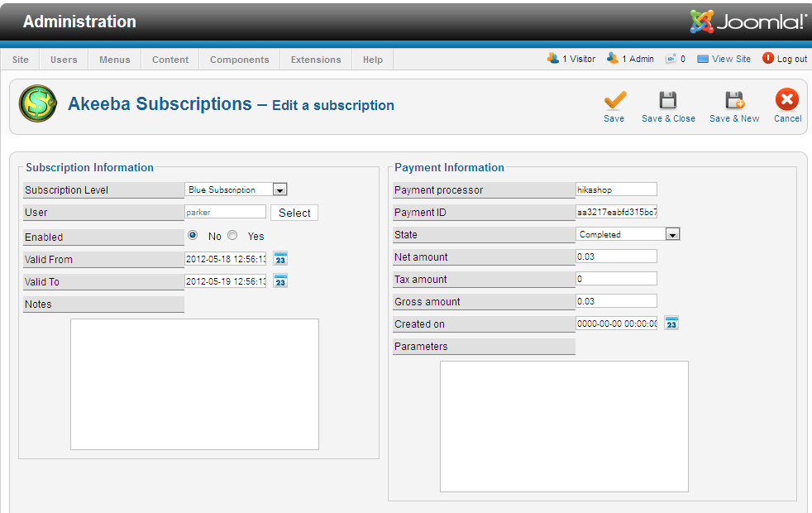Click the 1 Admin user icon
Image resolution: width=812 pixels, height=513 pixels.
(613, 58)
